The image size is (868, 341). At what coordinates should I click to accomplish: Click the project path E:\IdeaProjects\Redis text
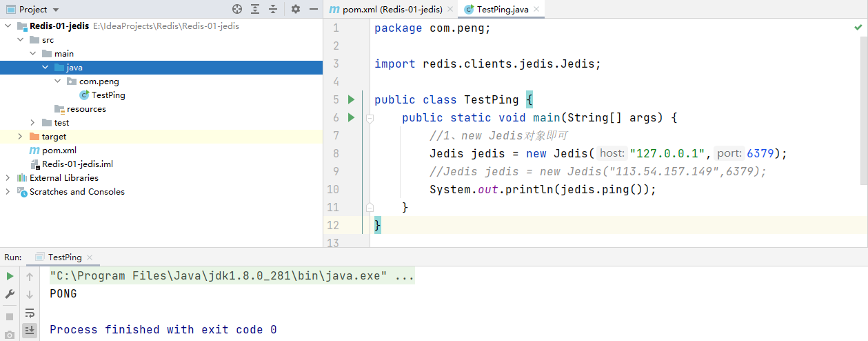[166, 26]
